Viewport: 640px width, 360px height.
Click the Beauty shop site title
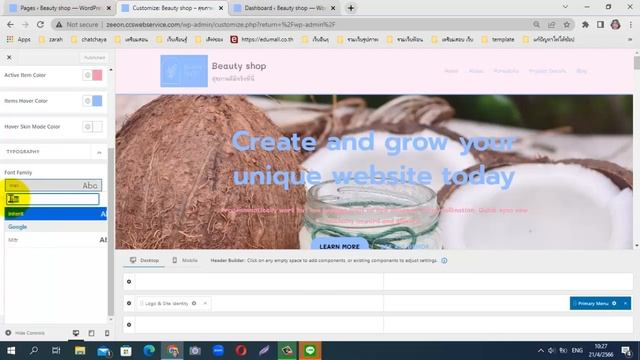click(x=239, y=66)
